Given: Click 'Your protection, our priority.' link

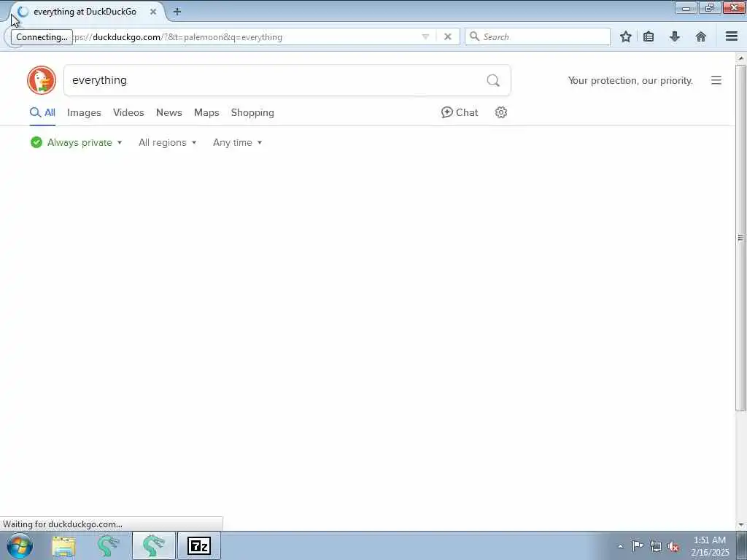Looking at the screenshot, I should (x=630, y=80).
